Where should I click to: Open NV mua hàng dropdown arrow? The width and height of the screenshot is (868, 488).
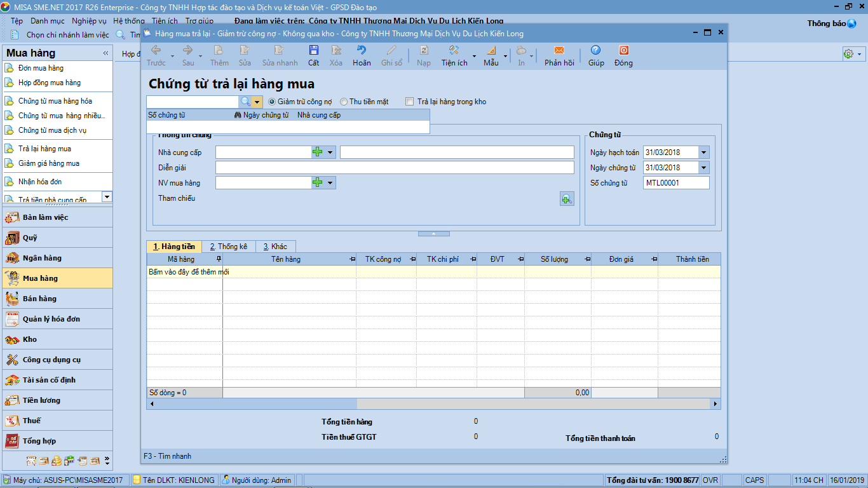pyautogui.click(x=330, y=183)
